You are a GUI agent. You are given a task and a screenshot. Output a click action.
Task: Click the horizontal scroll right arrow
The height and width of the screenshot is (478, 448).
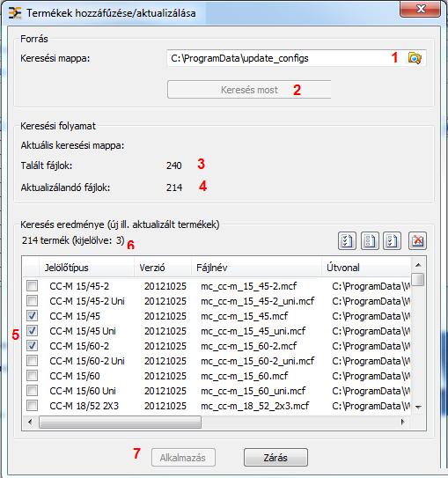click(403, 422)
